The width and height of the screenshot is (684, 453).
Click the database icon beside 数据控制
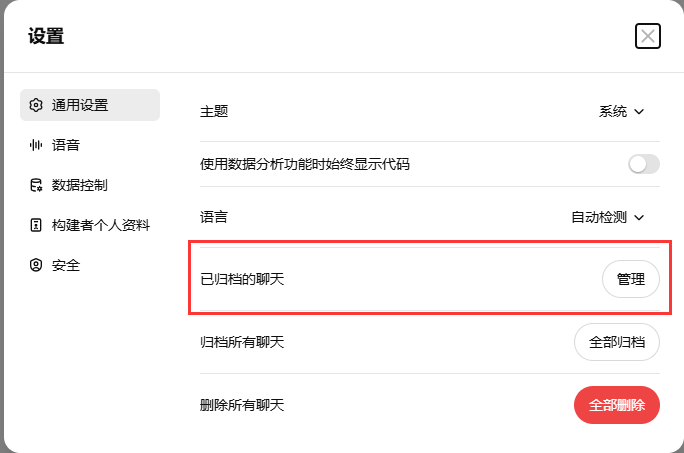point(36,185)
